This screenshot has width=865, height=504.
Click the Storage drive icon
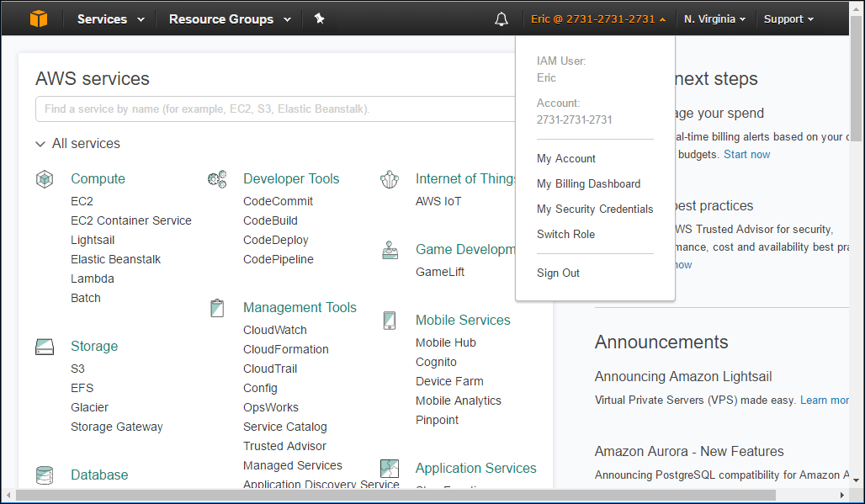[45, 347]
